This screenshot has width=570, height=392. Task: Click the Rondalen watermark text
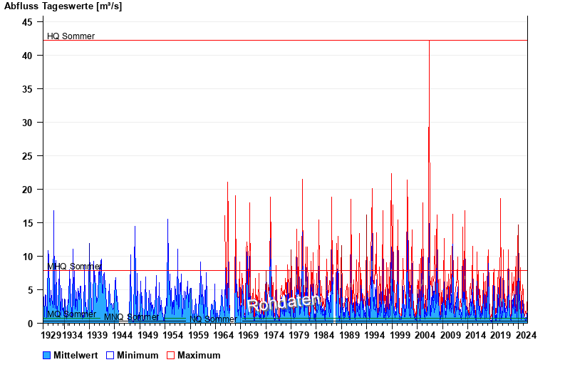point(284,303)
